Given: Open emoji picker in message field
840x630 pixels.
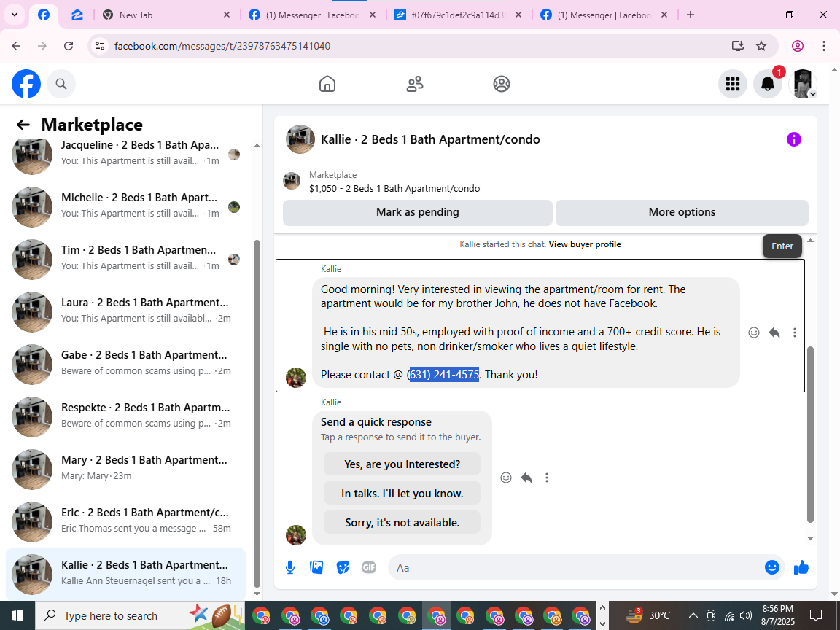Looking at the screenshot, I should (x=772, y=567).
